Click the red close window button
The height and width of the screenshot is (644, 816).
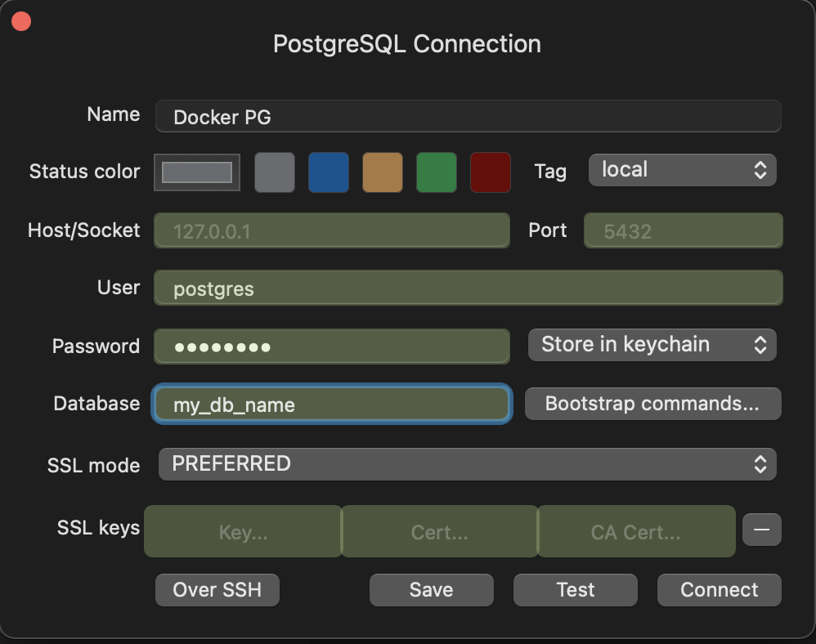(20, 21)
